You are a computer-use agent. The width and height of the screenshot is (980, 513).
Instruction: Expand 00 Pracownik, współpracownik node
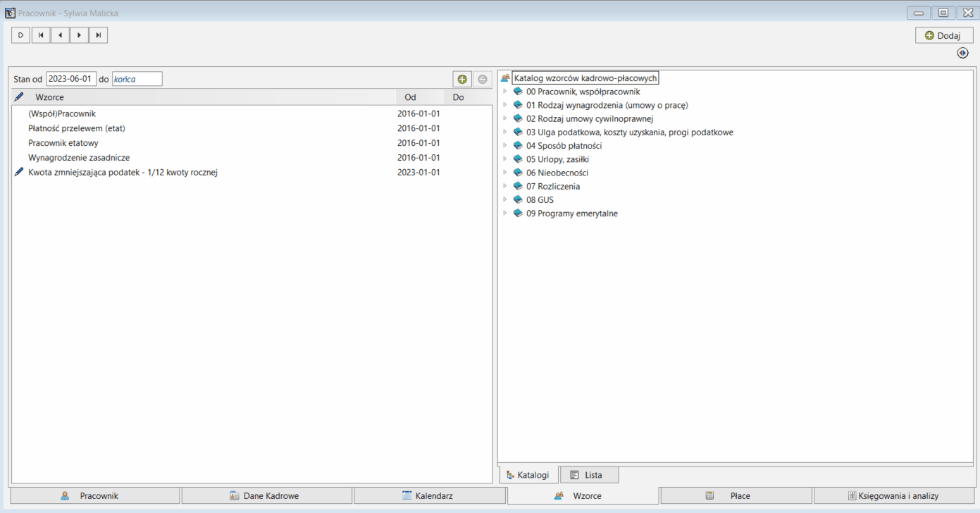[504, 92]
